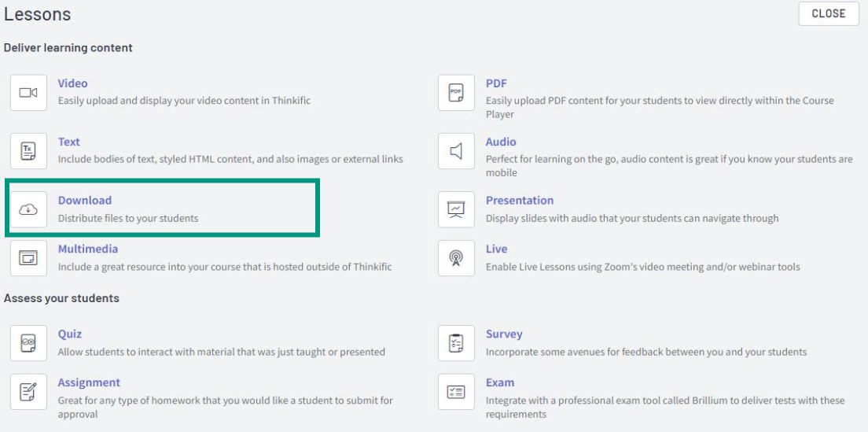This screenshot has width=868, height=432.
Task: Click the Survey clipboard icon
Action: (x=456, y=343)
